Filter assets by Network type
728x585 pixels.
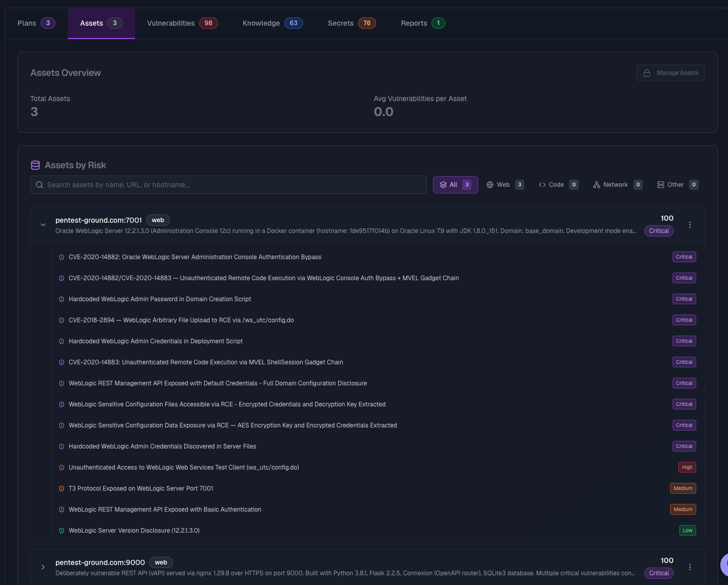coord(617,185)
